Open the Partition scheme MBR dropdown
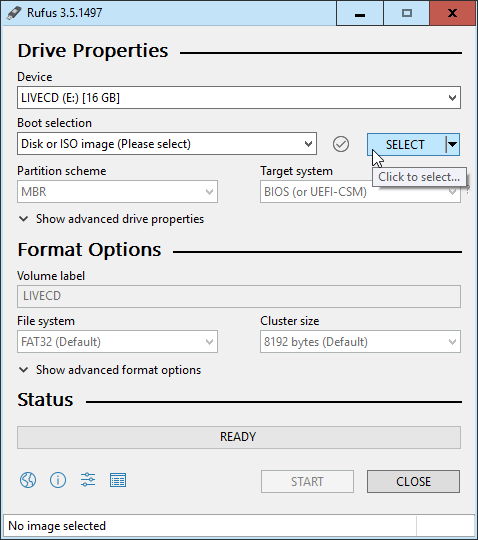 (117, 191)
